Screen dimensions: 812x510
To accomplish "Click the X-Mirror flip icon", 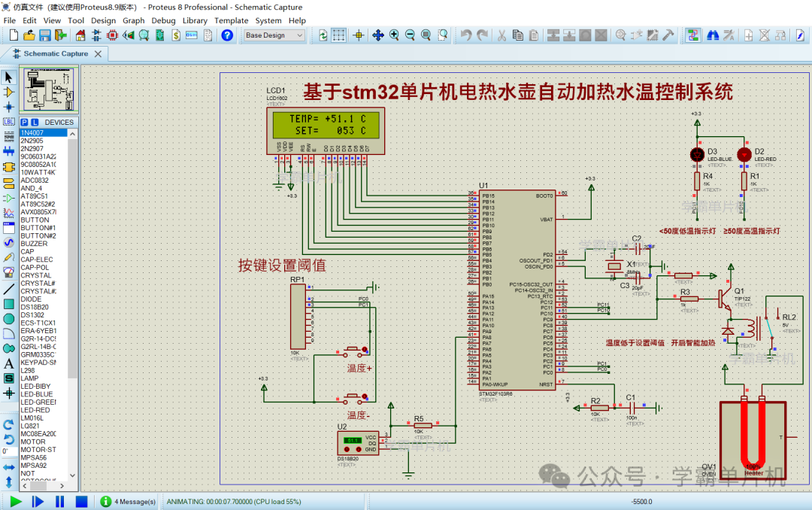I will [x=9, y=467].
